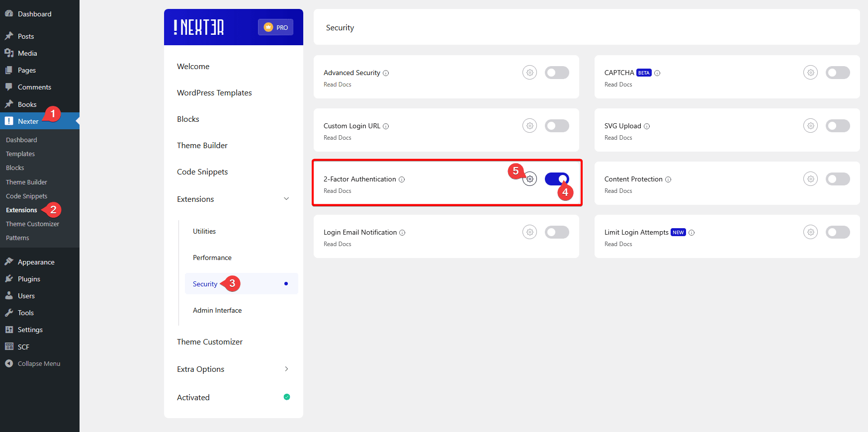Open Code Snippets in Nexter panel
This screenshot has height=432, width=868.
pos(202,172)
